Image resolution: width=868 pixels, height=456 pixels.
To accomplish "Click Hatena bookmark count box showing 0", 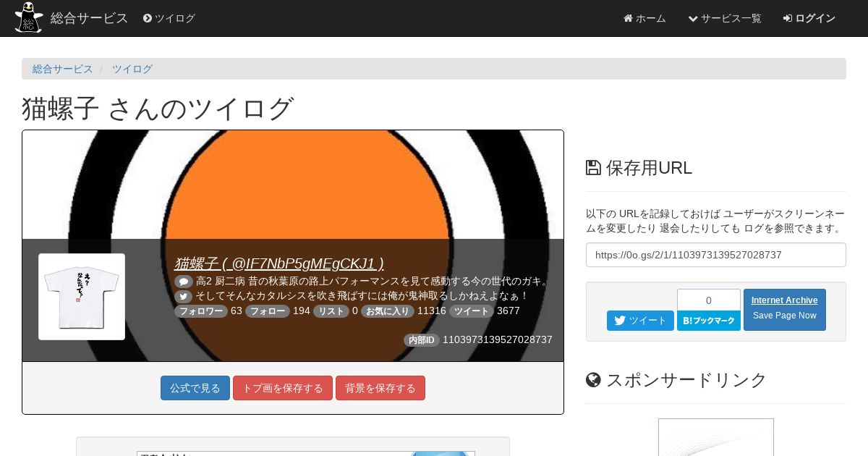I will click(709, 300).
